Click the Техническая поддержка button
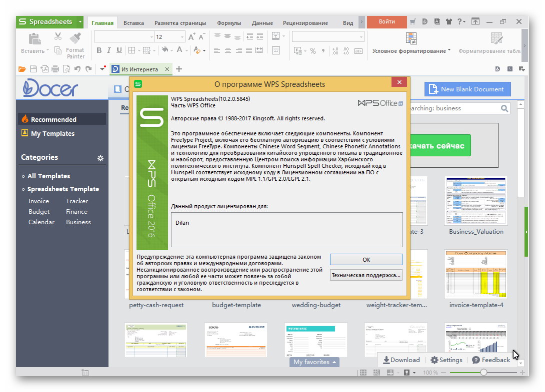This screenshot has width=545, height=392. coord(366,275)
